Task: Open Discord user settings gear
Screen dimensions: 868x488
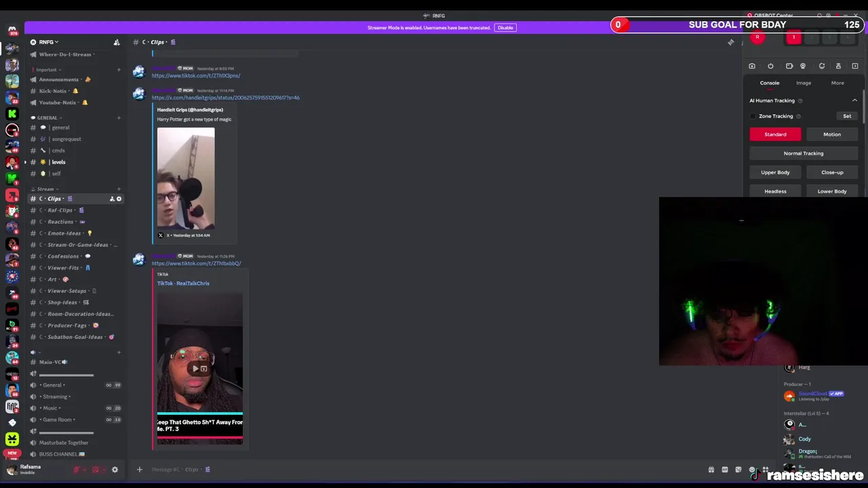Action: 115,470
